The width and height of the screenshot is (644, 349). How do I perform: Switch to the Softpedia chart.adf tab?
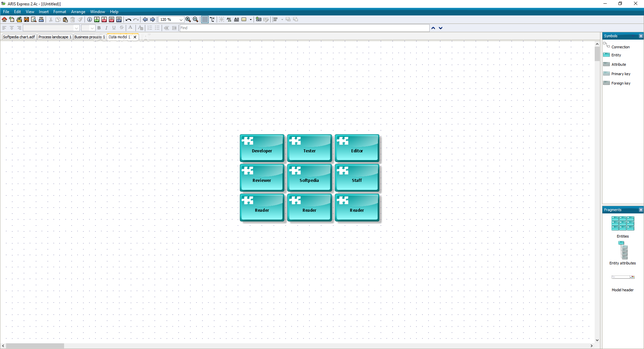(x=19, y=37)
